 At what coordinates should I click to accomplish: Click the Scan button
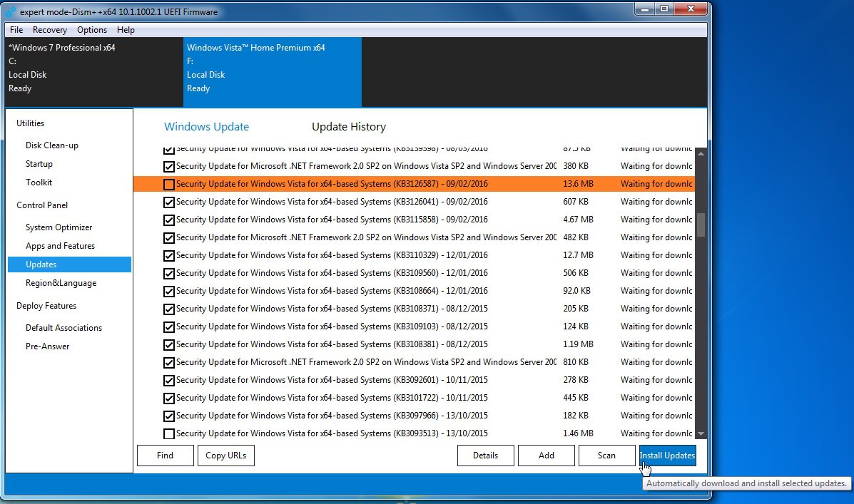(x=606, y=456)
